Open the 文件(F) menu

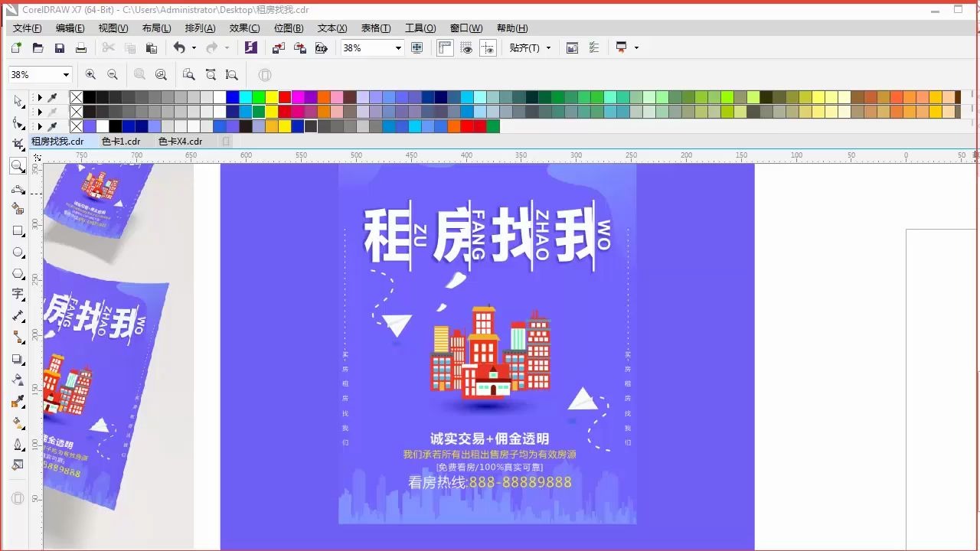pos(28,28)
